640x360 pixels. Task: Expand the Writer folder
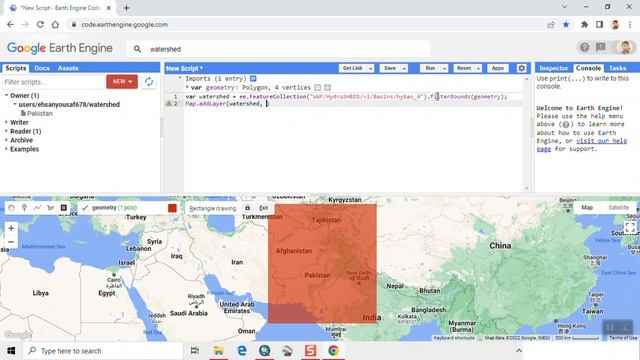[x=7, y=122]
